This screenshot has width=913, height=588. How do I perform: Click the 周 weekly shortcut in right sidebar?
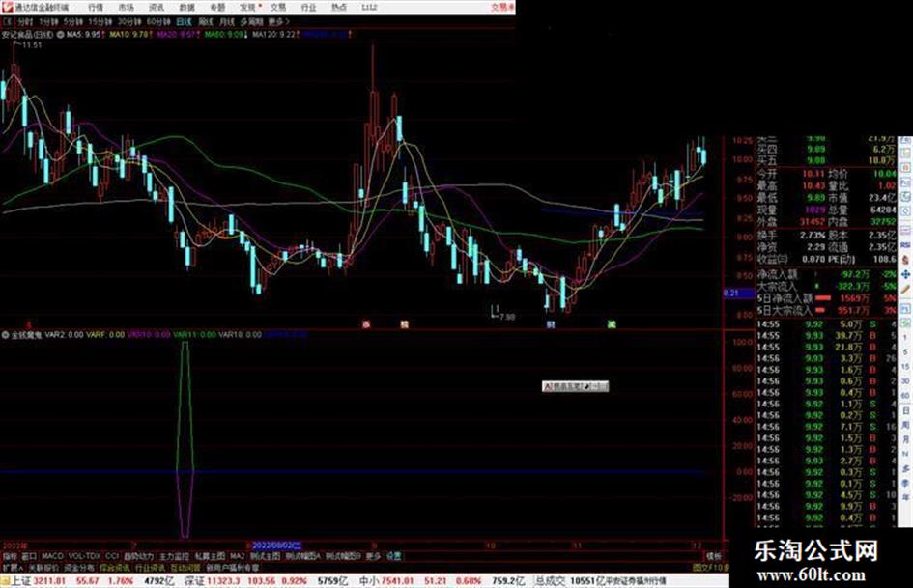coord(905,426)
